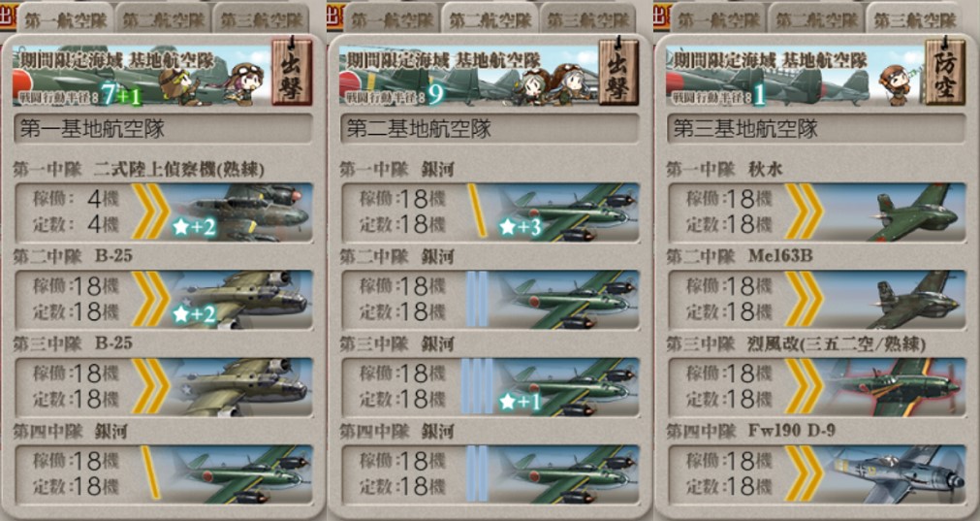Click the Fw190 D-9 fighter plane icon
This screenshot has height=521, width=980.
pos(895,474)
